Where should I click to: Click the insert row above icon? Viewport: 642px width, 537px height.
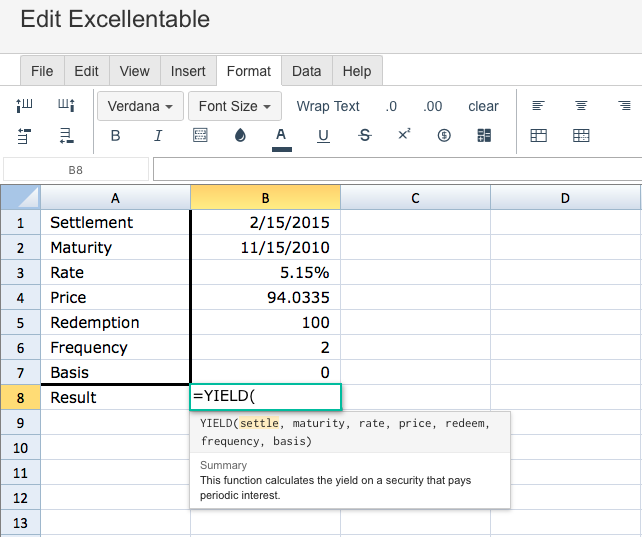[24, 136]
